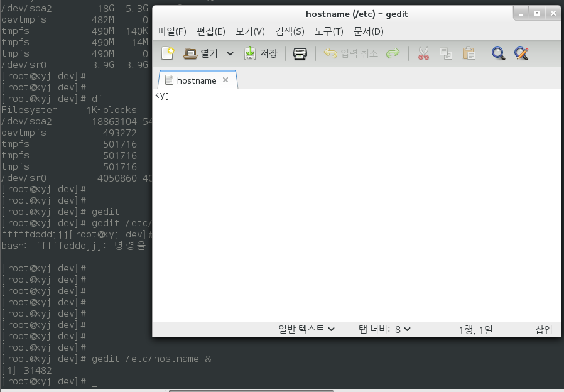Open find and replace icon
This screenshot has height=392, width=564.
point(521,53)
